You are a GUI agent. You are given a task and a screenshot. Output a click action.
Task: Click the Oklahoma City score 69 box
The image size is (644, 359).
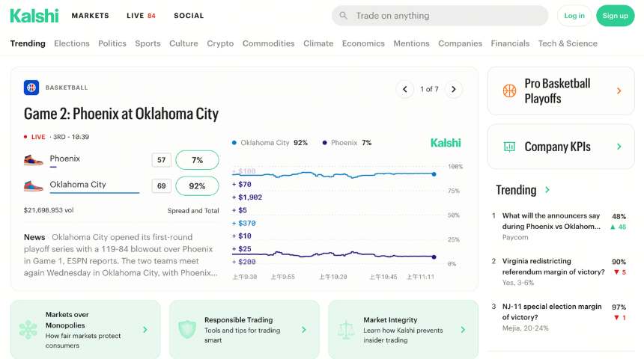pyautogui.click(x=162, y=186)
